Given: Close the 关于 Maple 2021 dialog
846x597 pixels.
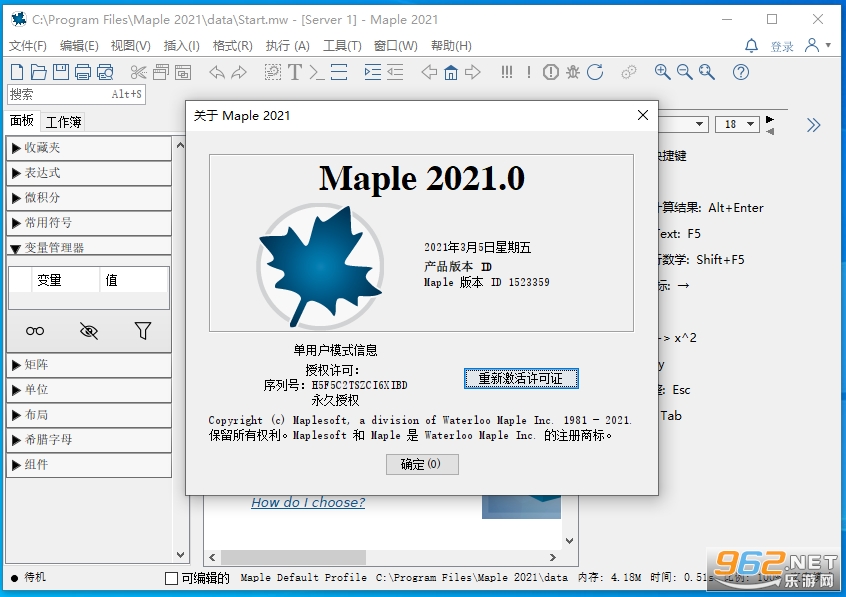Looking at the screenshot, I should pyautogui.click(x=643, y=115).
